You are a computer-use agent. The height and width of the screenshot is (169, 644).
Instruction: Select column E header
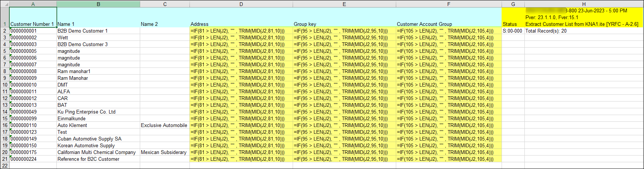pyautogui.click(x=344, y=4)
